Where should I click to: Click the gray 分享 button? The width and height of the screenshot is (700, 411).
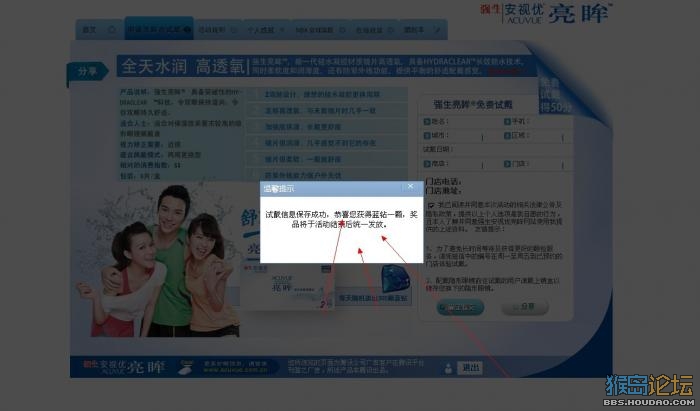click(x=525, y=307)
